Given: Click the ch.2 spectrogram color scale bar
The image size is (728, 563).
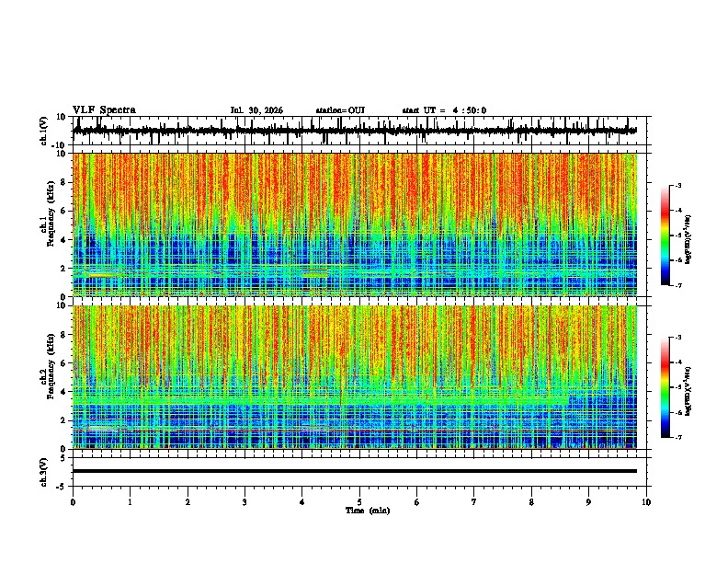Looking at the screenshot, I should point(665,387).
